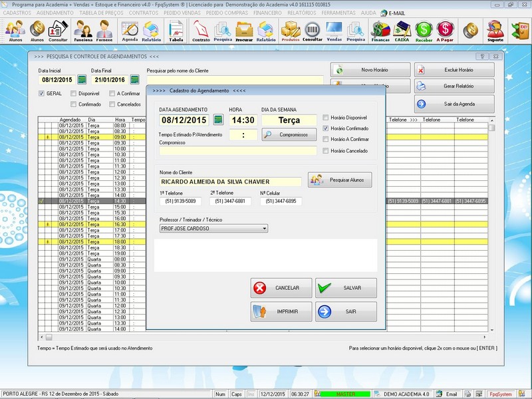532x399 pixels.
Task: Click the A Pagar toolbar icon
Action: (x=446, y=31)
